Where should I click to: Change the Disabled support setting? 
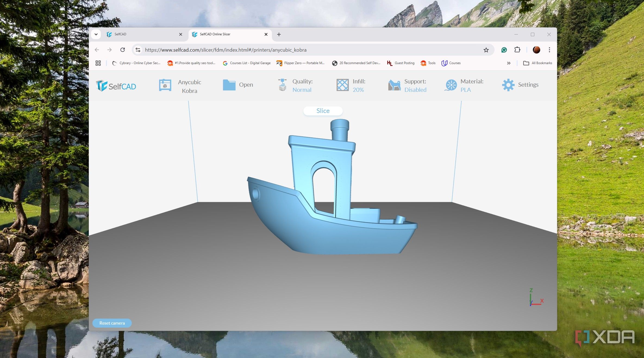pyautogui.click(x=415, y=90)
